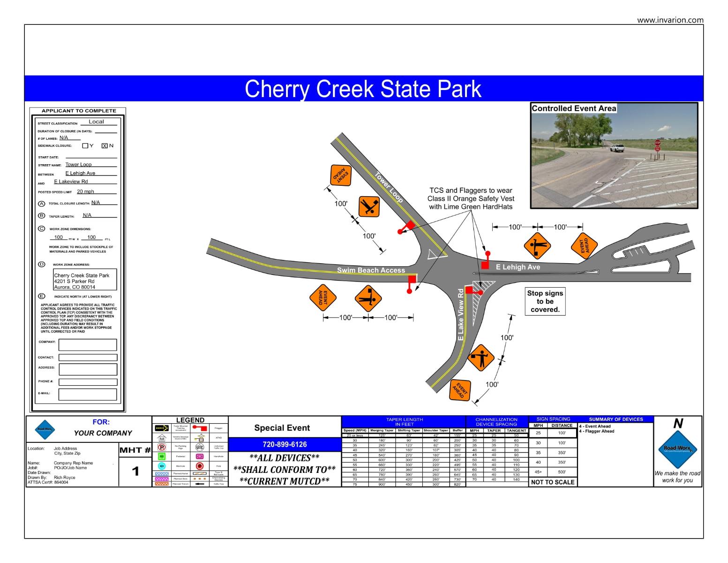Screen dimensions: 728x563
Task: Click the cyan Manhole legend icon
Action: (x=162, y=466)
